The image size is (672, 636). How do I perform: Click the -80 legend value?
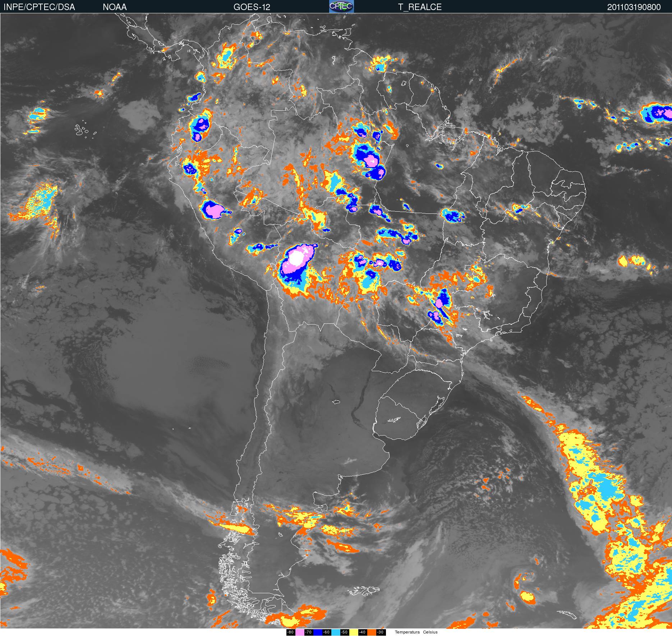point(291,632)
